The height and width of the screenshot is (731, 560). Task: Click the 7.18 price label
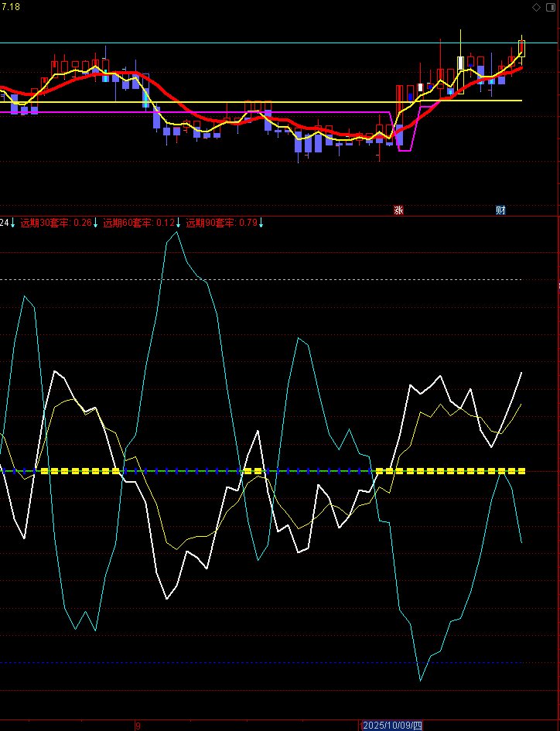tap(10, 6)
